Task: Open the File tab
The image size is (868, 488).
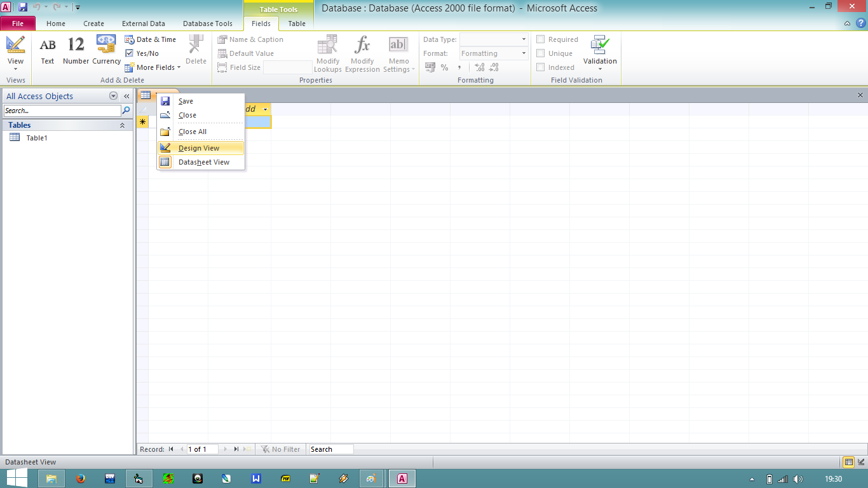Action: (x=18, y=24)
